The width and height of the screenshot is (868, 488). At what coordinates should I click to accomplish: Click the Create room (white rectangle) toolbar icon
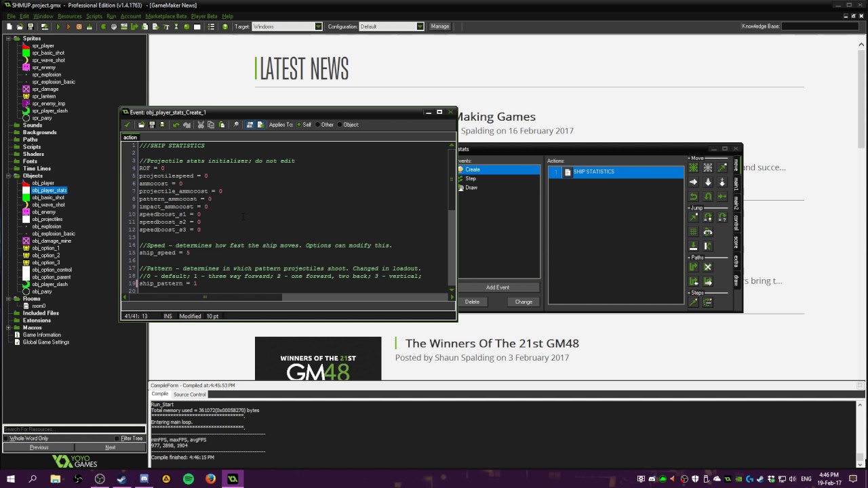(x=197, y=26)
